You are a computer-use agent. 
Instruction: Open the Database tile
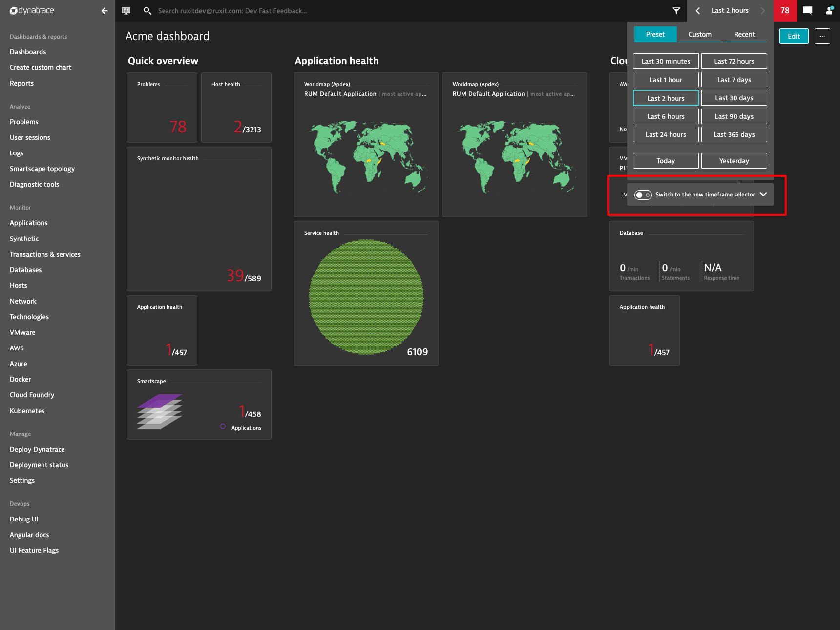682,256
